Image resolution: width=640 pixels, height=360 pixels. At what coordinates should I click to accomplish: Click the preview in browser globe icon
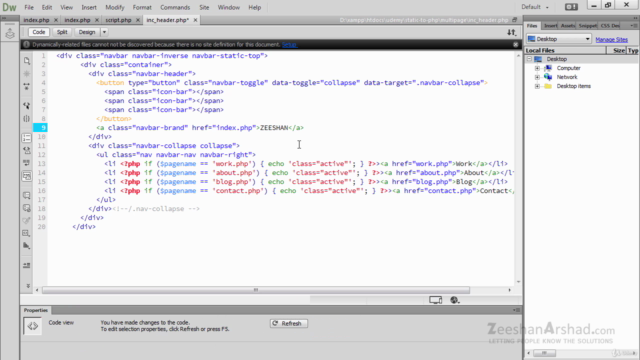click(x=455, y=300)
